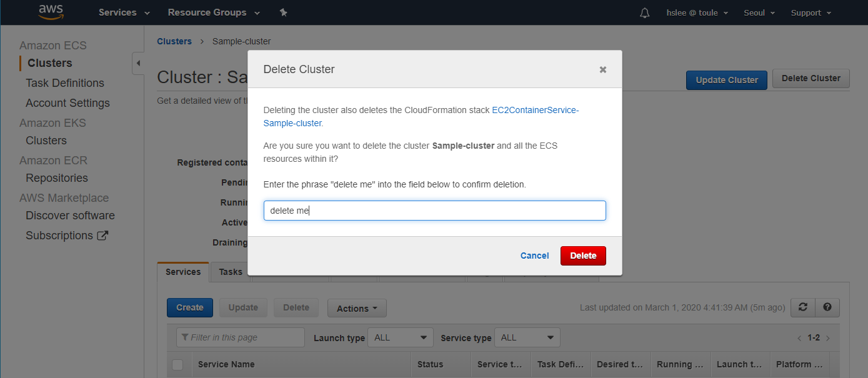Click the delete me confirmation field
The image size is (868, 378).
(435, 211)
